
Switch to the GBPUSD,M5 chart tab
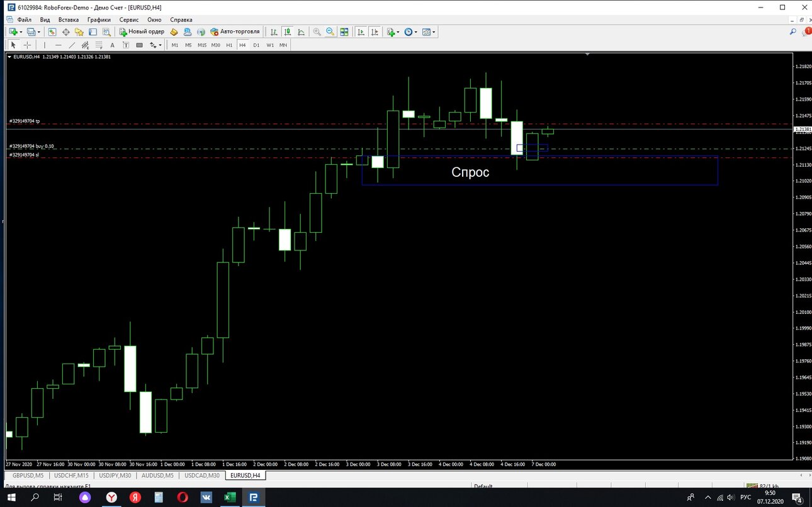pos(27,476)
